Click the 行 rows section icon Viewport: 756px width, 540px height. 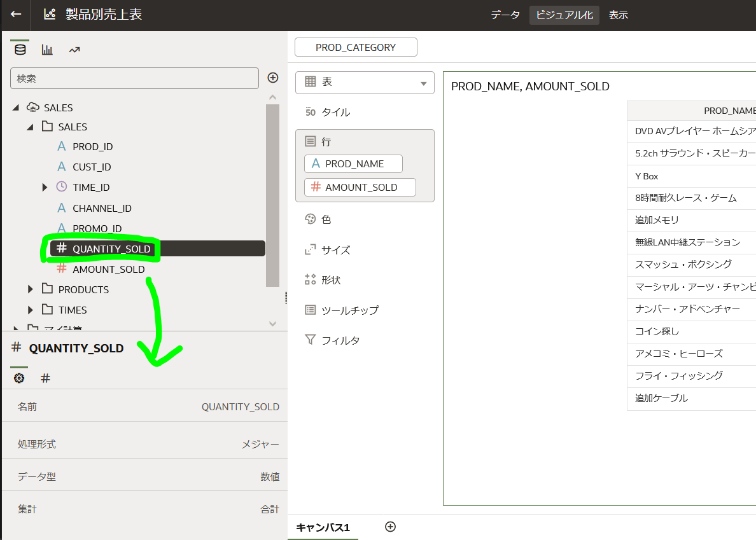click(310, 141)
